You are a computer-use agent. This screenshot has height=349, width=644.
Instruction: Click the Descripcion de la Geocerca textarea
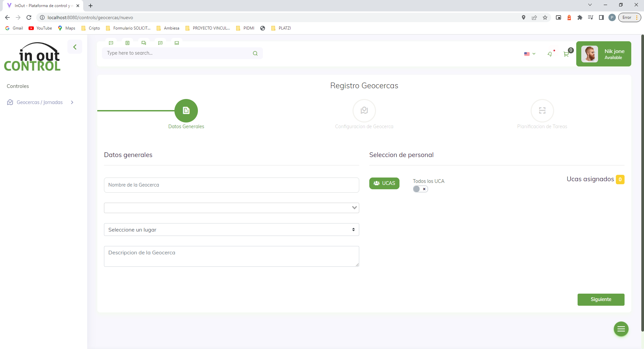coord(231,256)
